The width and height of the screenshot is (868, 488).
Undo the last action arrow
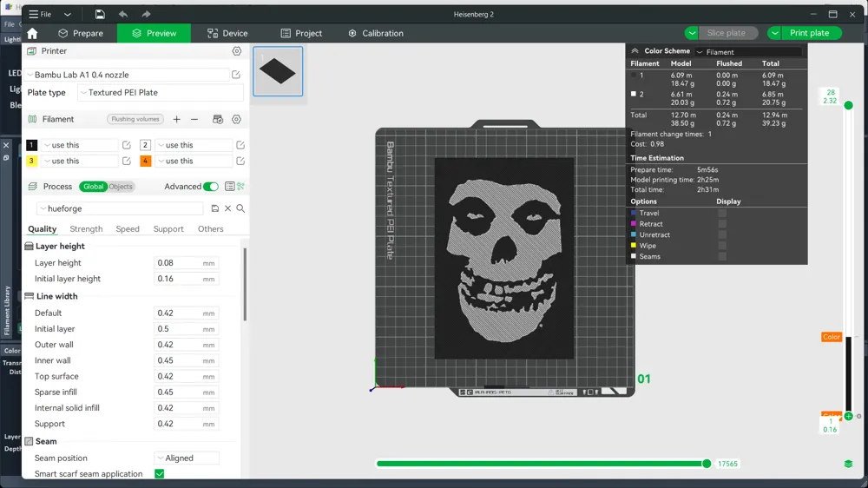(123, 14)
